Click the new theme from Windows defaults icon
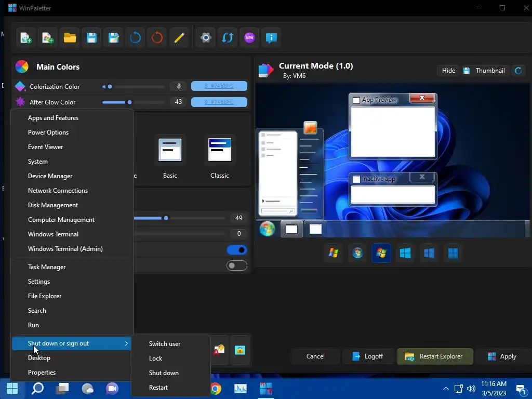Viewport: 532px width, 399px height. 47,37
